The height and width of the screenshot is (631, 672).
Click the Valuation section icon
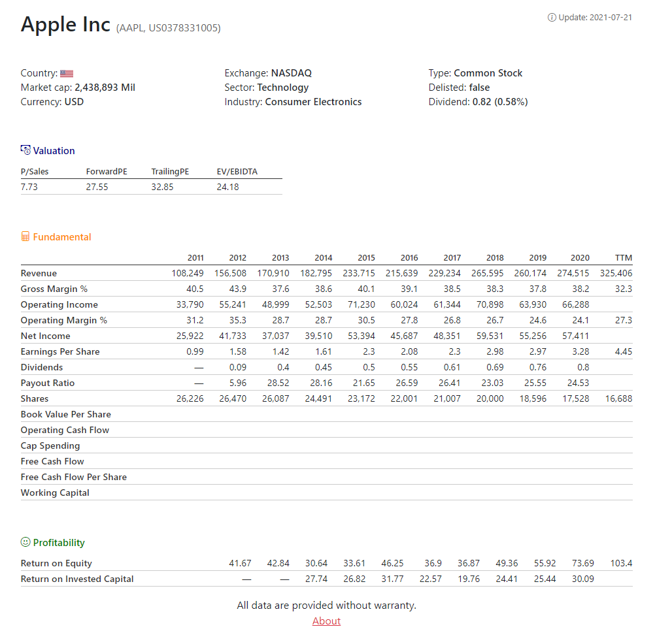pyautogui.click(x=25, y=150)
